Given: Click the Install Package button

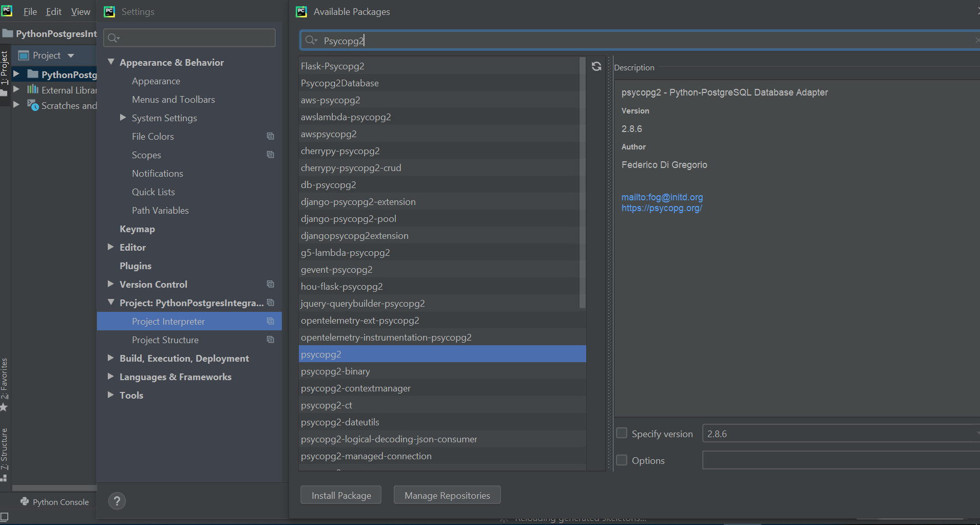Looking at the screenshot, I should [x=341, y=495].
